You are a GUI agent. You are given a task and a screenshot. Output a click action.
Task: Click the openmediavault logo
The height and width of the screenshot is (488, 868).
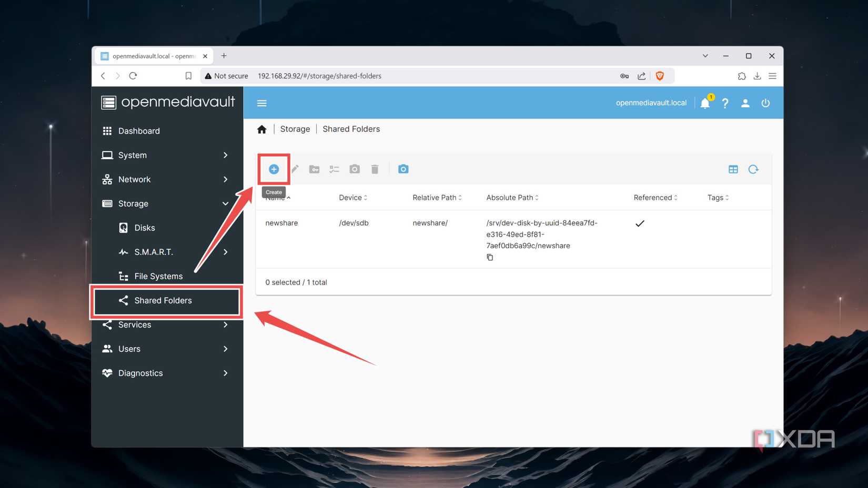[x=168, y=102]
